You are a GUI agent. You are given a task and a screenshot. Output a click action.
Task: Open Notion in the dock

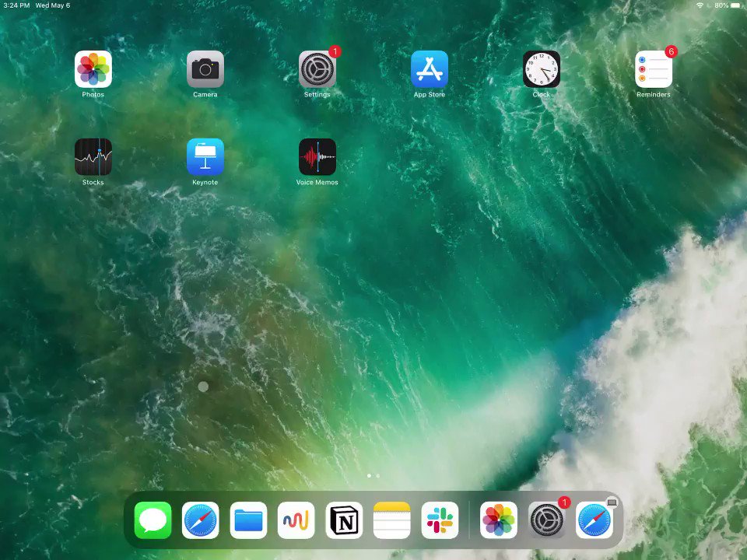coord(344,520)
